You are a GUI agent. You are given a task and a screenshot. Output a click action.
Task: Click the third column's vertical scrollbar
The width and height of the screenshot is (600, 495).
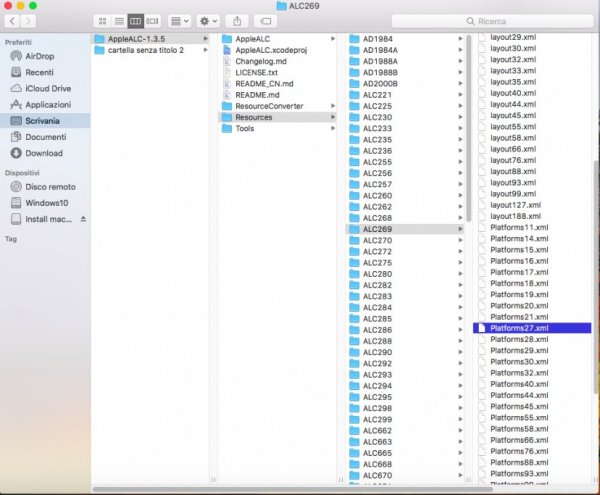(468, 130)
